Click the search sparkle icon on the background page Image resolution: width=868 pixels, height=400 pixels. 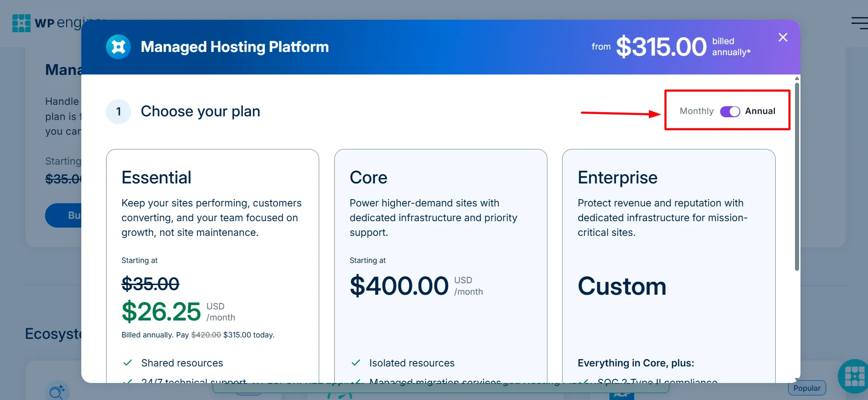click(x=57, y=391)
